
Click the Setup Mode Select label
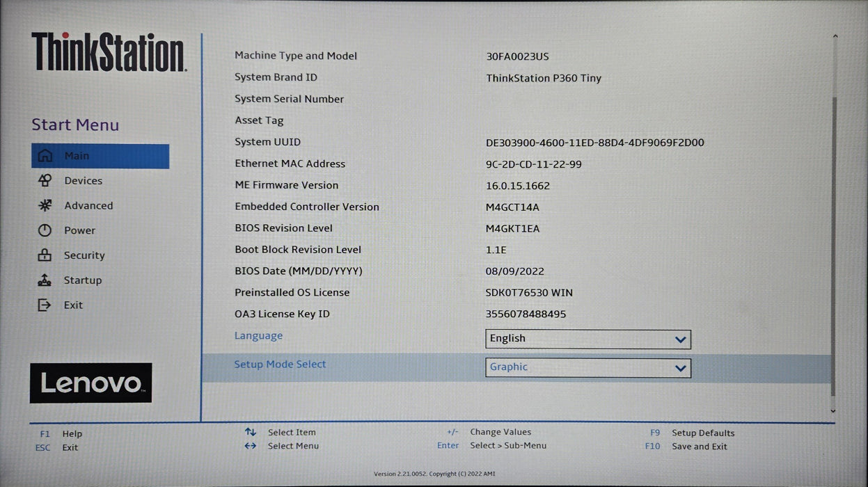pos(280,364)
